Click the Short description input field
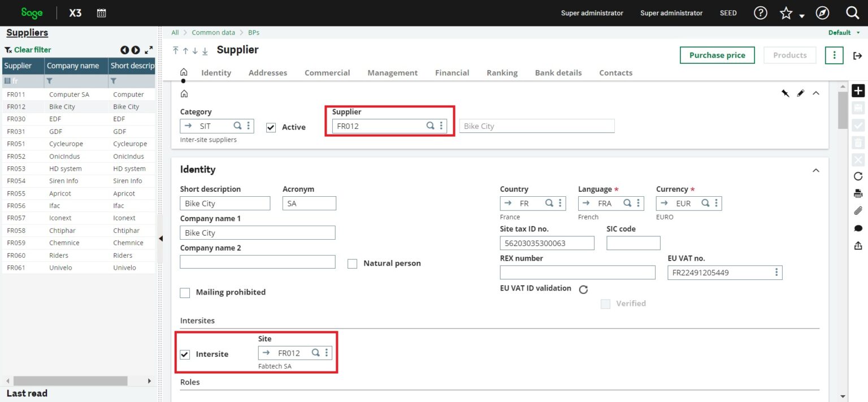This screenshot has height=402, width=868. (225, 203)
